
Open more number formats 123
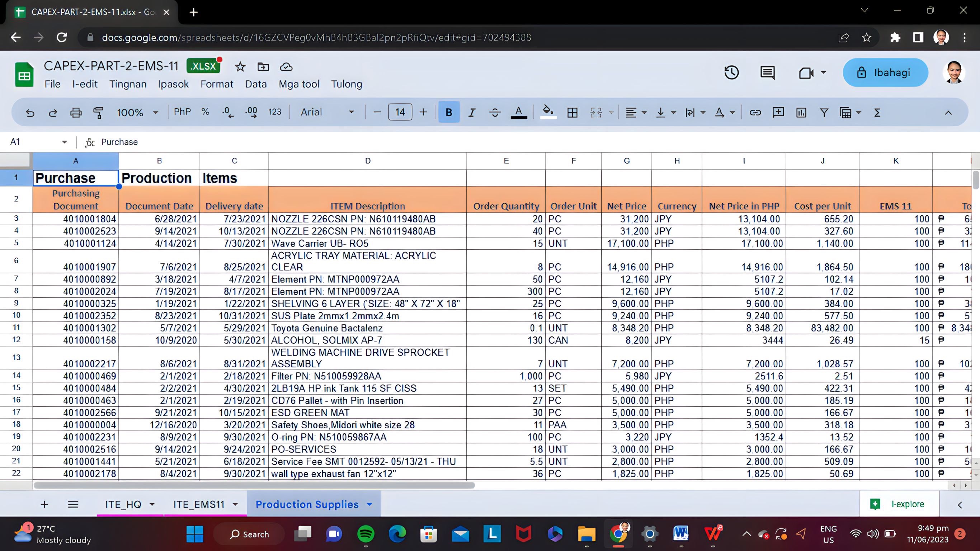tap(275, 112)
